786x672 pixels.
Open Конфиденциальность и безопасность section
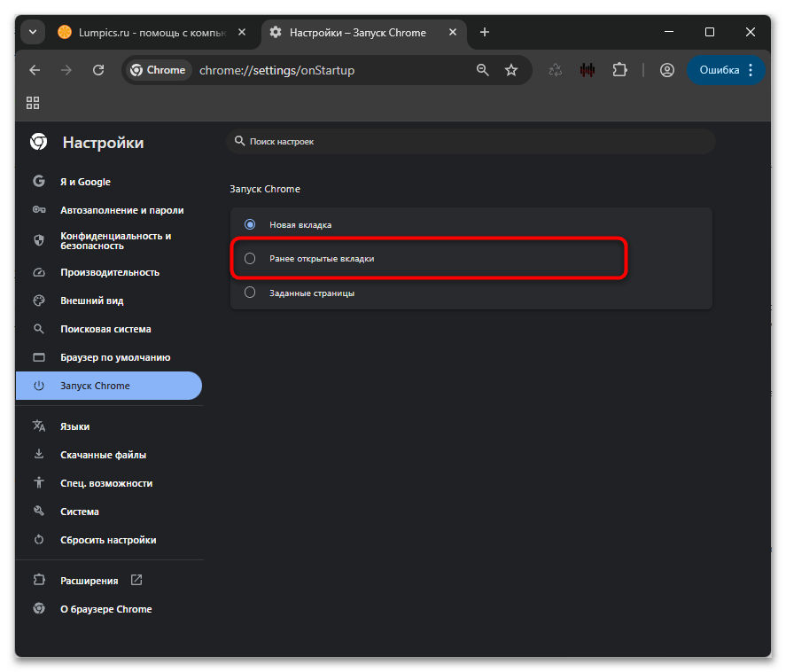click(x=109, y=241)
